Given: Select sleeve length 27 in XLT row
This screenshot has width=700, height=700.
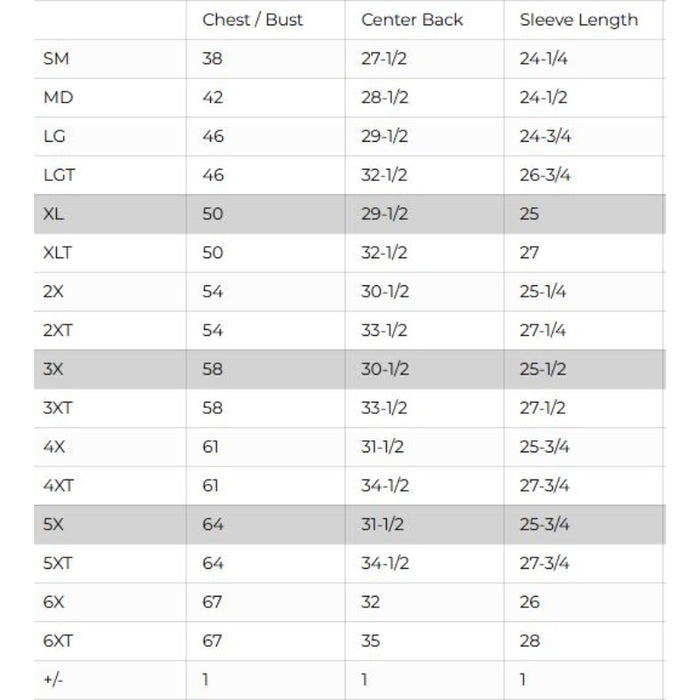Looking at the screenshot, I should [529, 253].
